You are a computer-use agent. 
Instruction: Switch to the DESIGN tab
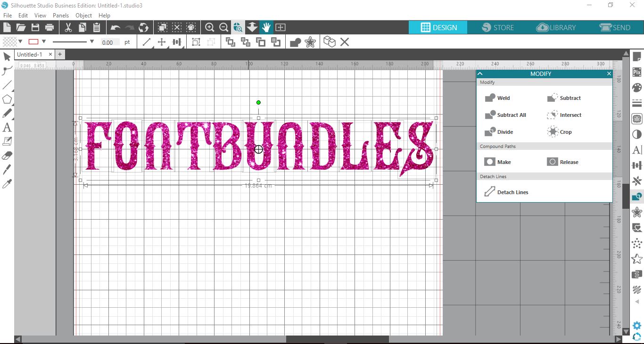coord(438,27)
